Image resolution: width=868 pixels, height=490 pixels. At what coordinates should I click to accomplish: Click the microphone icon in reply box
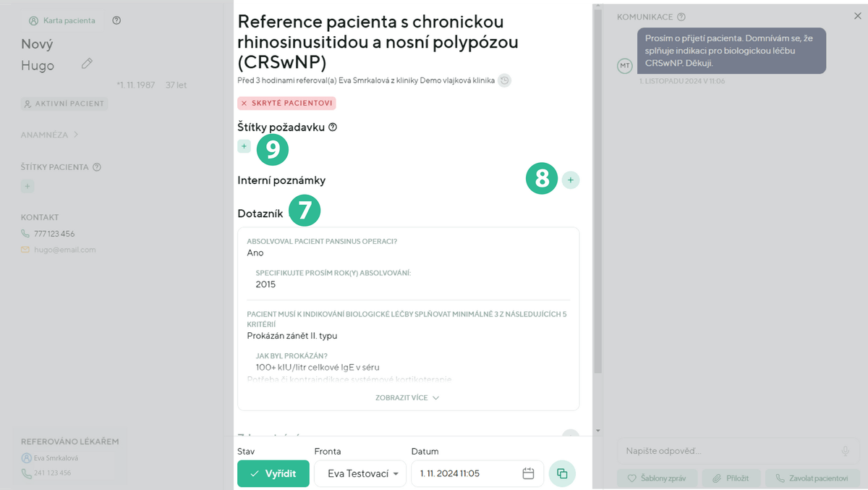click(x=845, y=451)
